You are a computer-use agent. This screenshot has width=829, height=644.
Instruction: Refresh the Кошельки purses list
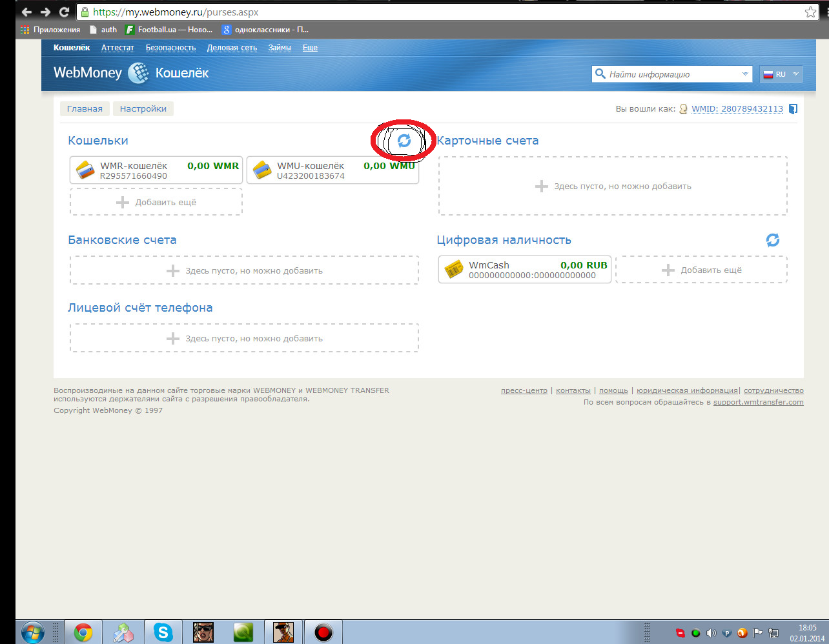click(x=404, y=140)
